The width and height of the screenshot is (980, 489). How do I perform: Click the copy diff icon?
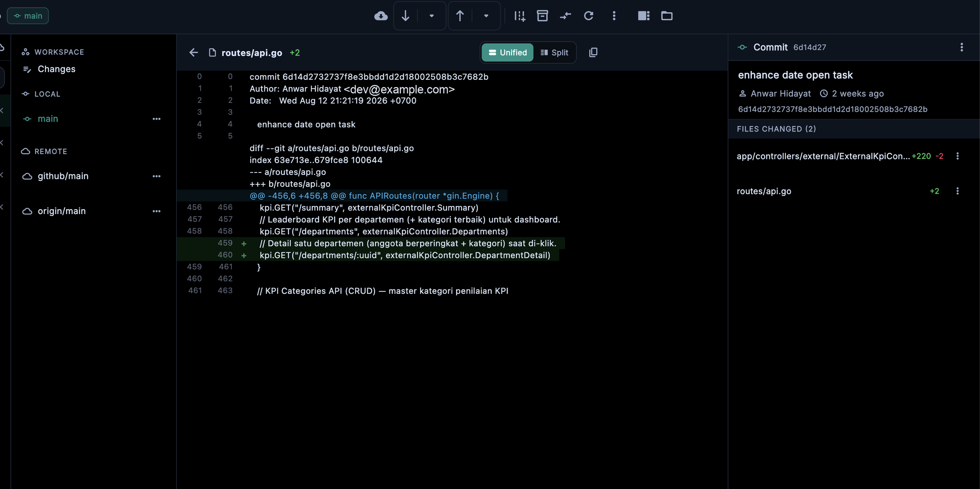click(x=593, y=52)
